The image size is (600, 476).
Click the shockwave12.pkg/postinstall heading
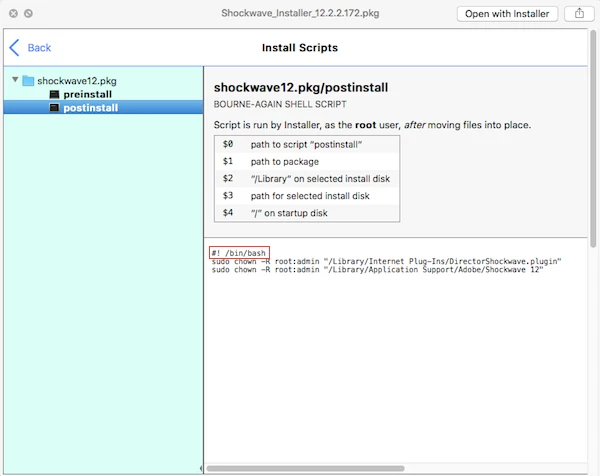301,88
